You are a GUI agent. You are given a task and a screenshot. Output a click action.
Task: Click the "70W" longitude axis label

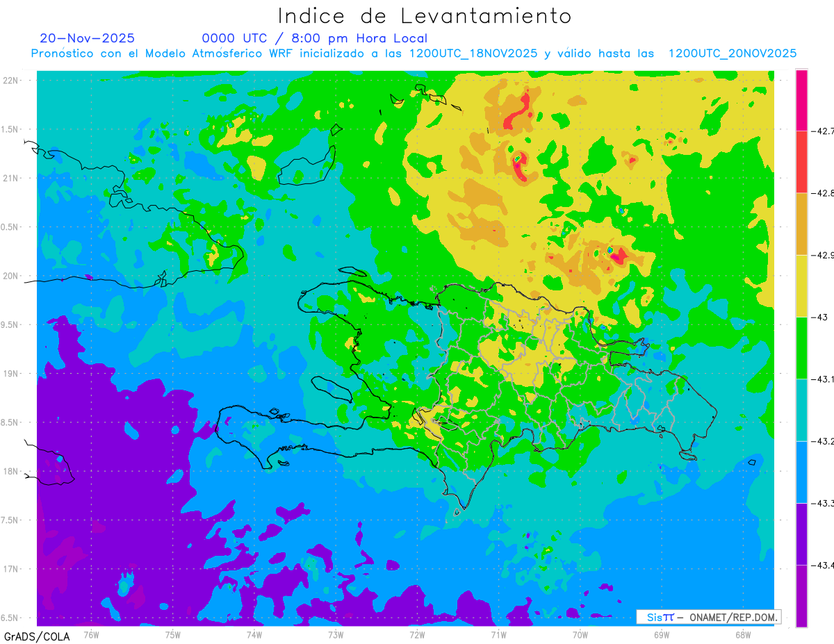580,634
